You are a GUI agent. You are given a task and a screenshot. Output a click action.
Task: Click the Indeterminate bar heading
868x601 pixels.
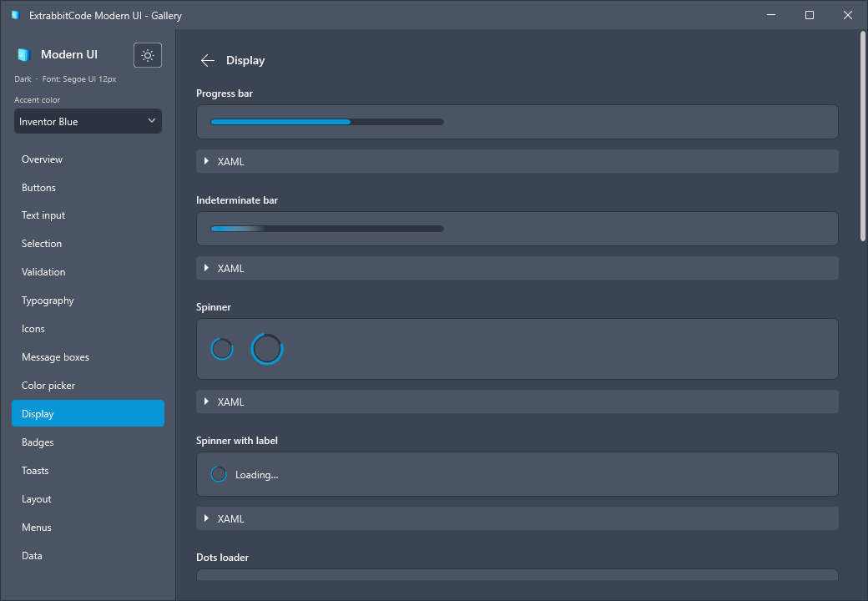click(x=237, y=200)
